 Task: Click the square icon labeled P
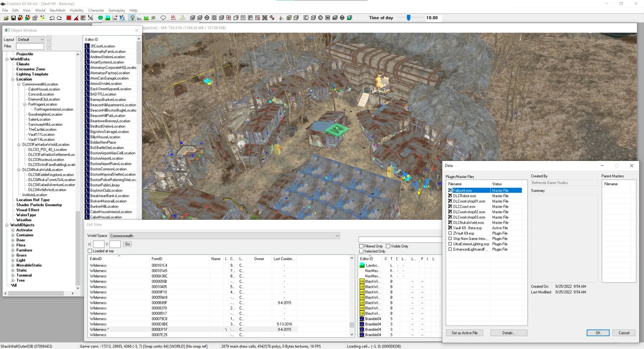click(x=250, y=18)
